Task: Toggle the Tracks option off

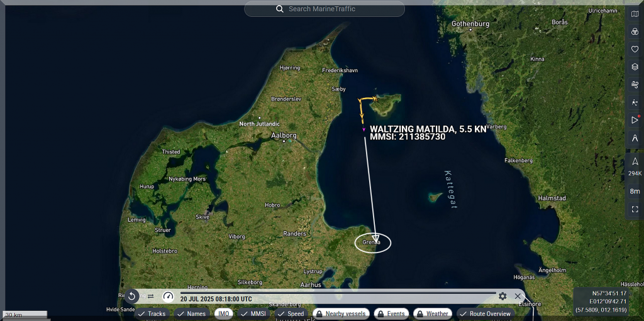Action: (152, 313)
